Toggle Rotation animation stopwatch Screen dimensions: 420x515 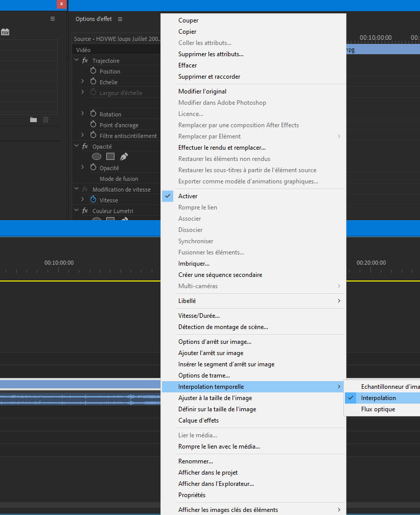point(94,113)
